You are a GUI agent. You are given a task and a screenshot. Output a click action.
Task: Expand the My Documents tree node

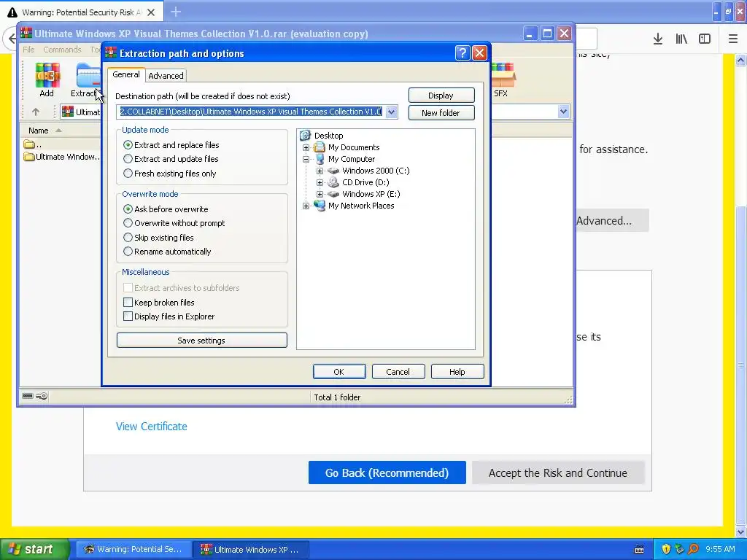306,147
